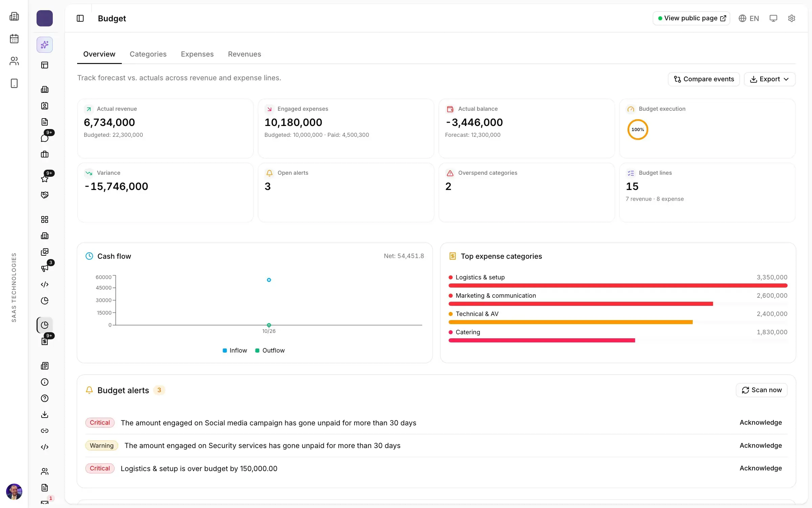Open the question mark help icon
The width and height of the screenshot is (812, 508).
45,398
